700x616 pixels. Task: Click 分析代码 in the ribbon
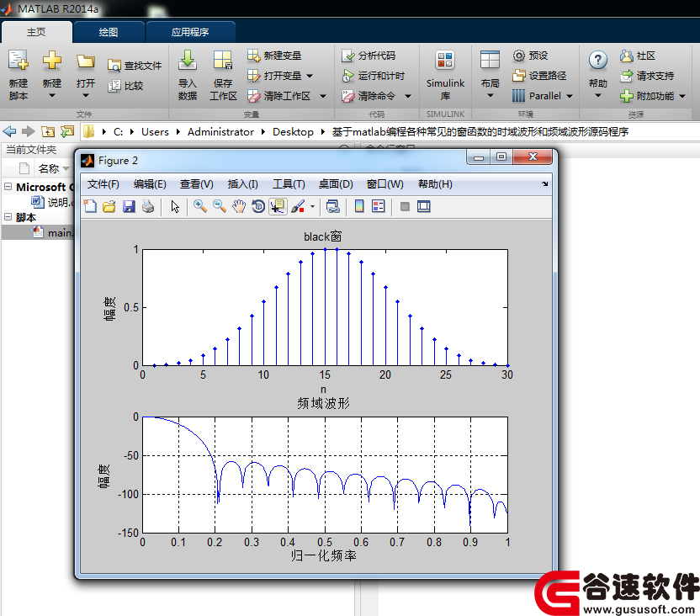[x=369, y=56]
